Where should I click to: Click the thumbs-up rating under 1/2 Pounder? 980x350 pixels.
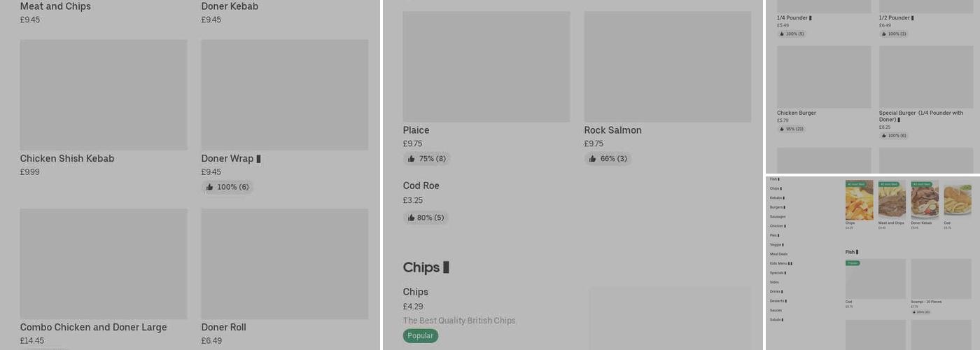click(893, 34)
